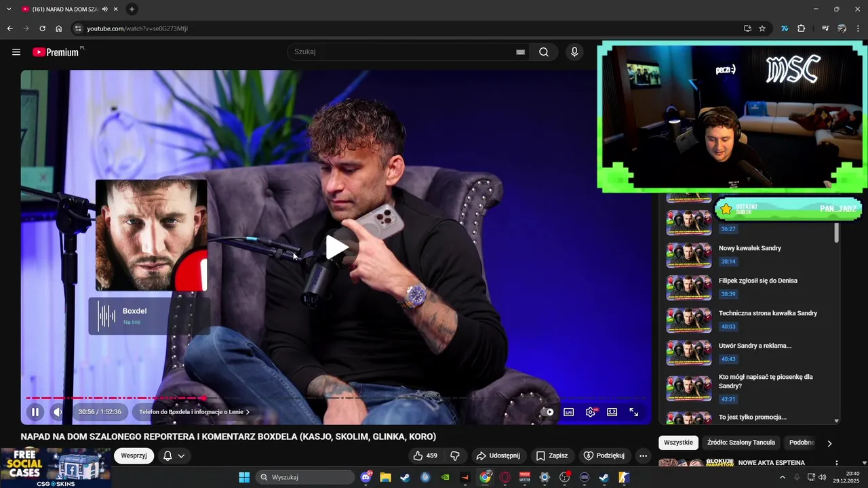Open more actions three-dot menu

(644, 455)
